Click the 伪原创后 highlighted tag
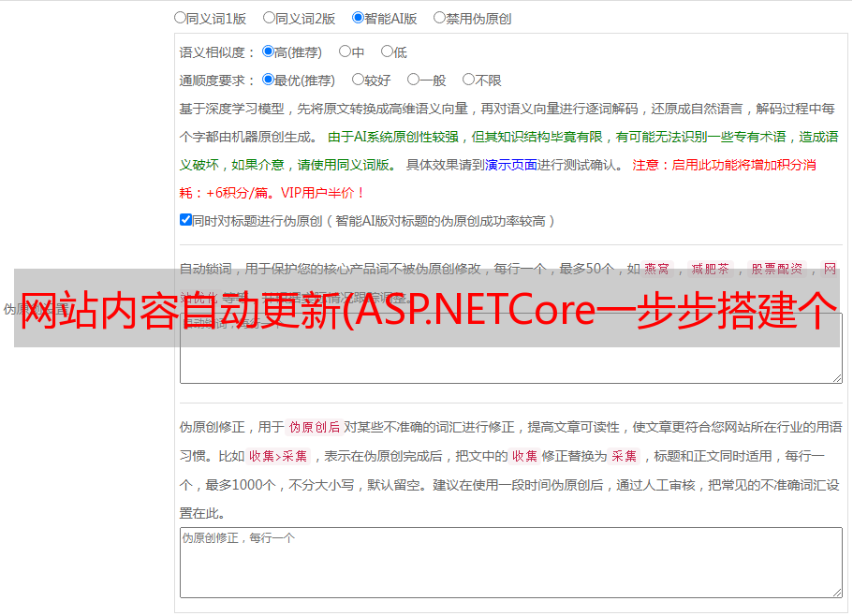853x616 pixels. (315, 427)
